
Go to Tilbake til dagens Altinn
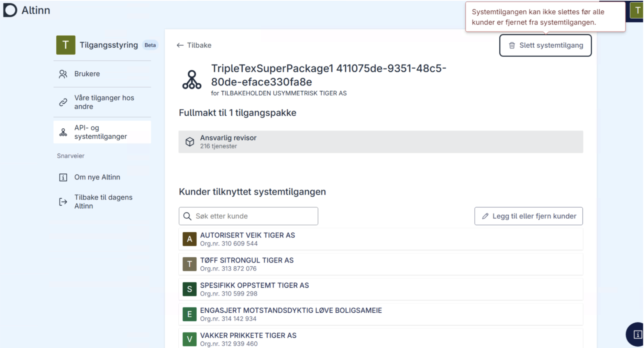coord(103,201)
